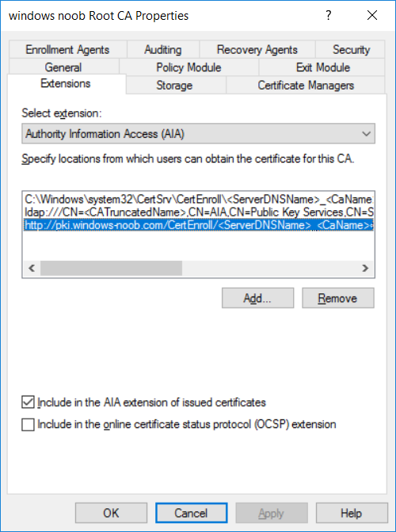
Task: Click the Help button
Action: tap(352, 513)
